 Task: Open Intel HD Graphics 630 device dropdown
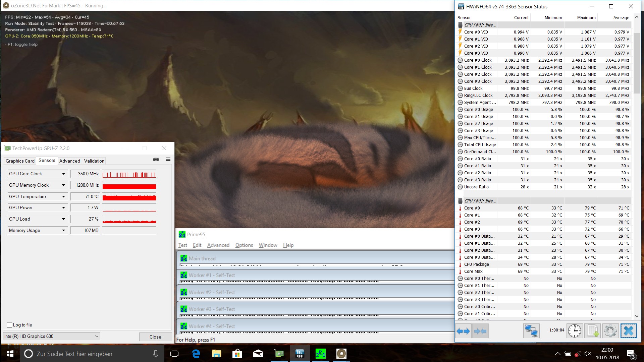(52, 336)
